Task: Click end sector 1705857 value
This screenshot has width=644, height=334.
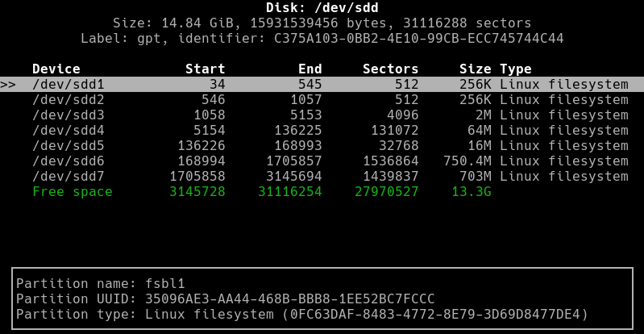Action: point(294,161)
